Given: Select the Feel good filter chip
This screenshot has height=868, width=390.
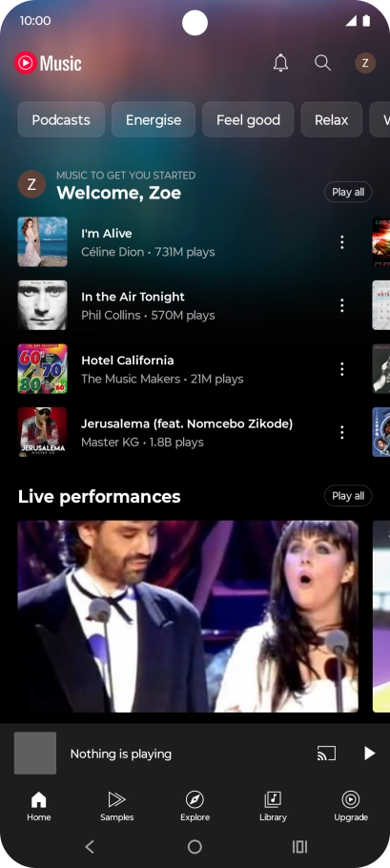Looking at the screenshot, I should click(x=248, y=119).
